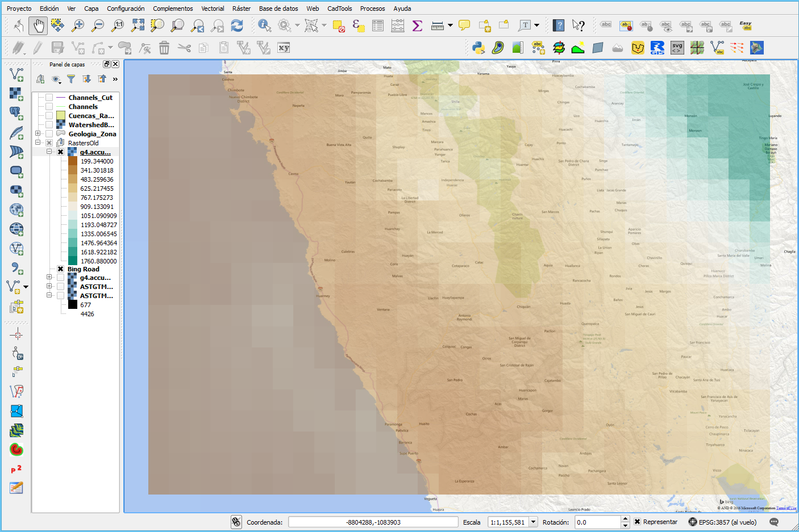This screenshot has width=799, height=532.
Task: Click the Cut Features scissors icon
Action: 184,48
